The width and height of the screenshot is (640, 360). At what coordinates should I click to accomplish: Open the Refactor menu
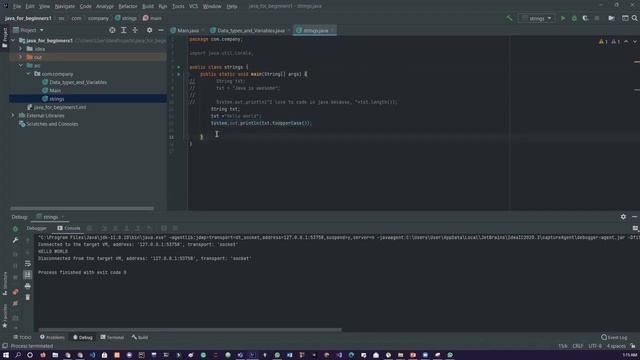[128, 7]
